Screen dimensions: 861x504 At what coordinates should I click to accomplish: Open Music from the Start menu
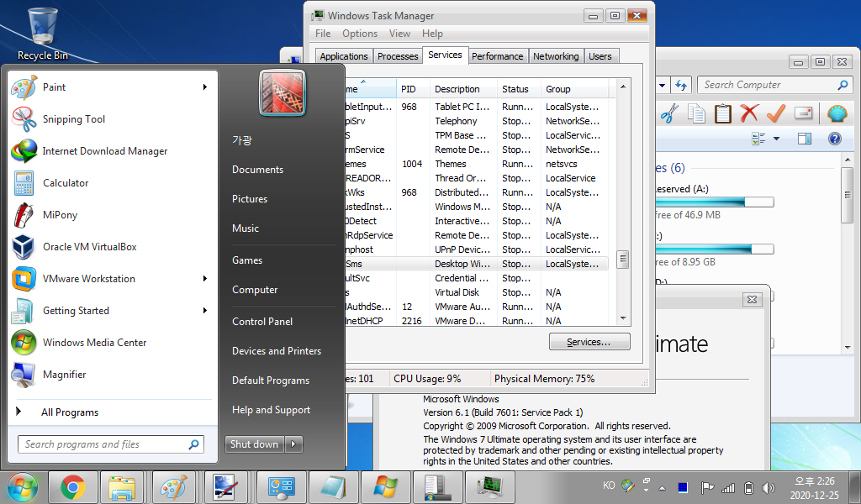tap(245, 228)
